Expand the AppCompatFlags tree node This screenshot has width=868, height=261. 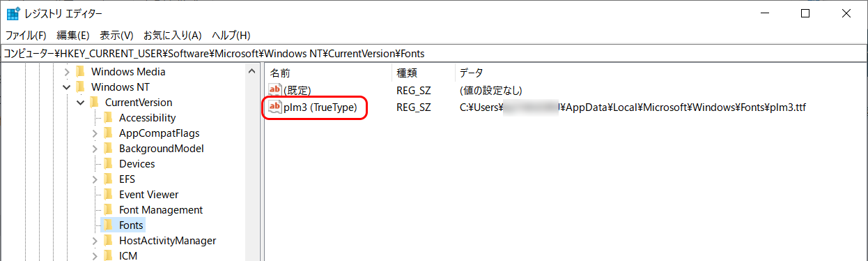pyautogui.click(x=95, y=133)
